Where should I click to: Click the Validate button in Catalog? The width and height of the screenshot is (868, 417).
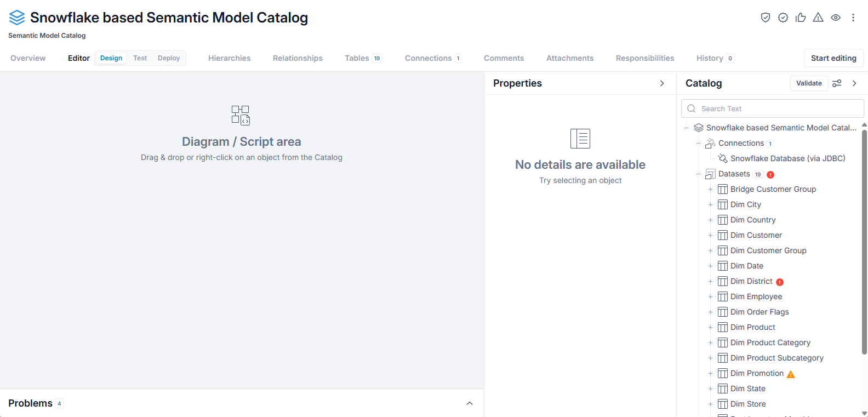(809, 83)
